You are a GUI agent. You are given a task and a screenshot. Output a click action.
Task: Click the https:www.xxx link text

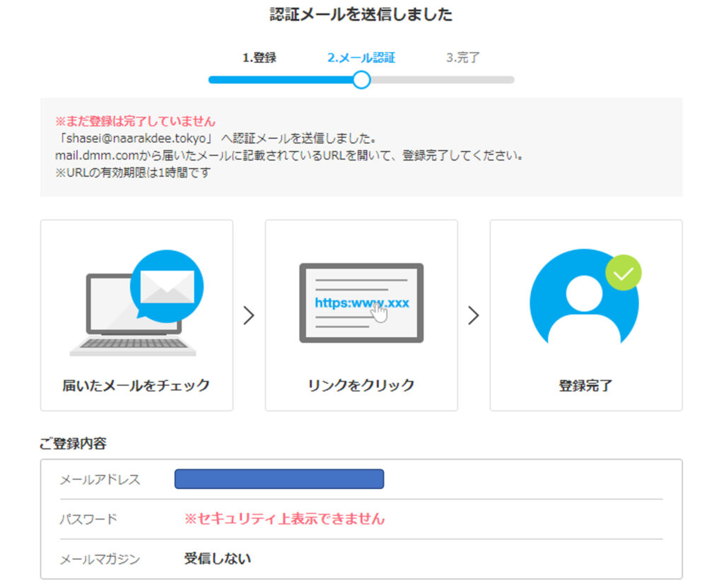[361, 302]
